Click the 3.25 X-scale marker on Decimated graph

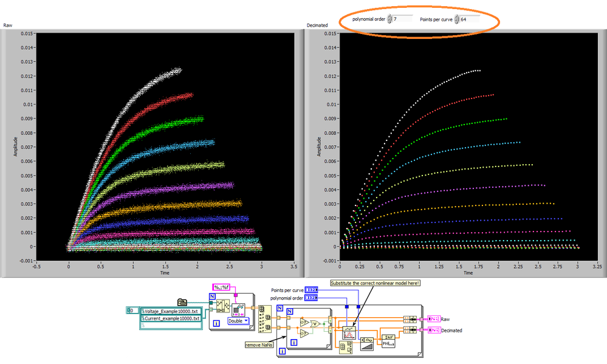pyautogui.click(x=597, y=266)
